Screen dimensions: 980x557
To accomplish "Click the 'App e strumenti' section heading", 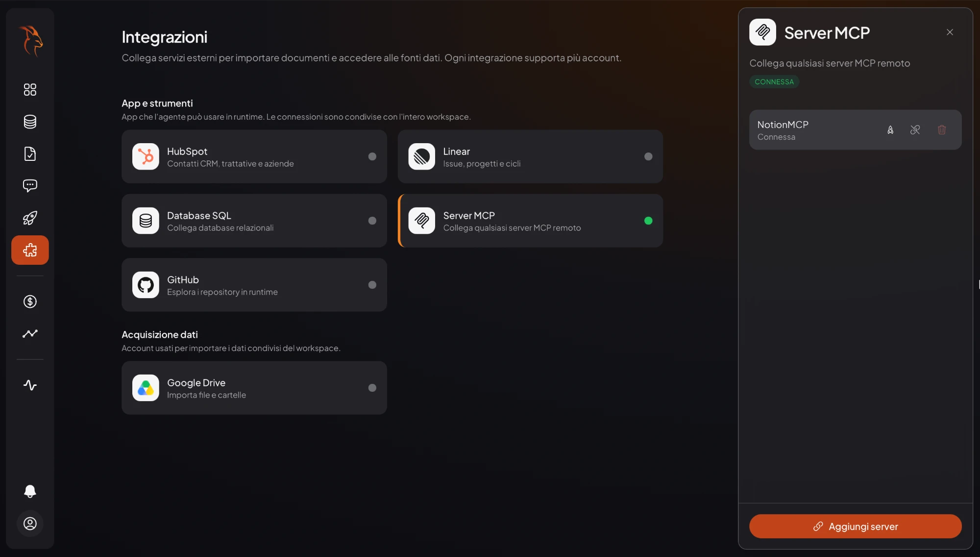I will 157,103.
